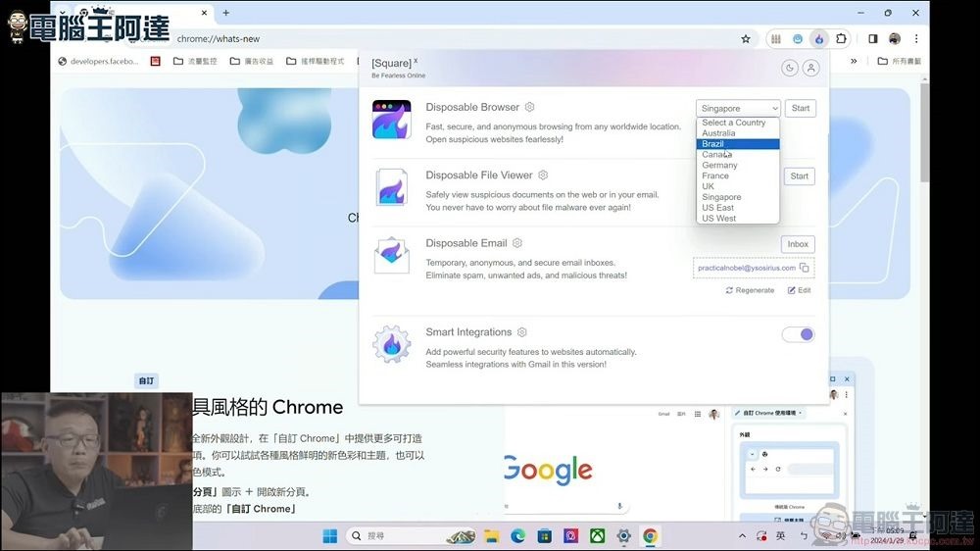
Task: Open File Explorer from taskbar
Action: [492, 536]
